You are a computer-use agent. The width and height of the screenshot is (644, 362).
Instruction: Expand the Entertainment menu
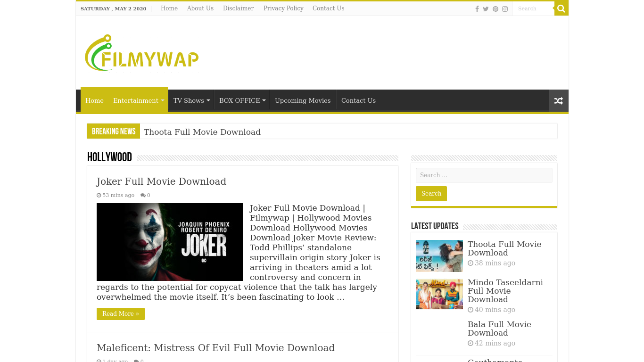138,100
